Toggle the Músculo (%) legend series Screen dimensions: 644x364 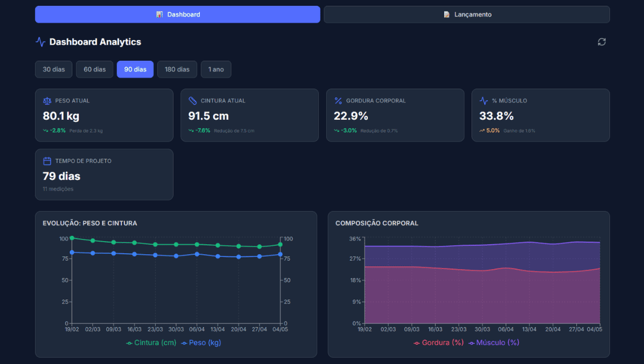494,343
